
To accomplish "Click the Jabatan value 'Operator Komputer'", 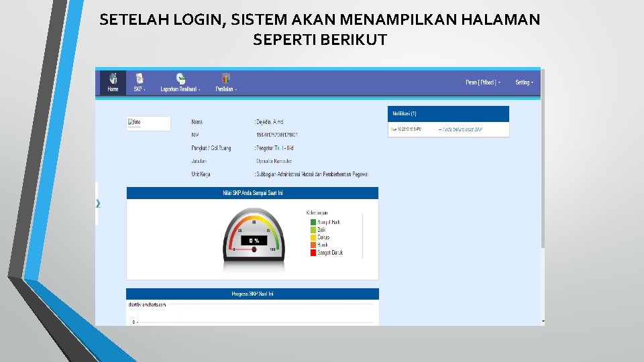I will tap(274, 162).
